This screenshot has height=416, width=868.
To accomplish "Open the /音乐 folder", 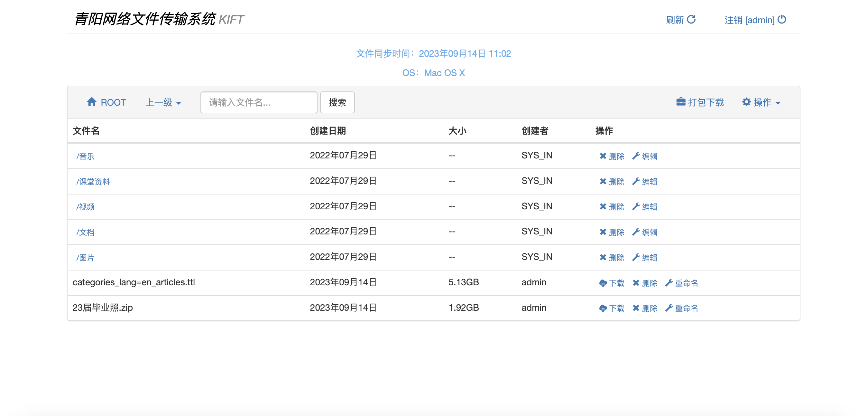I will (x=85, y=156).
